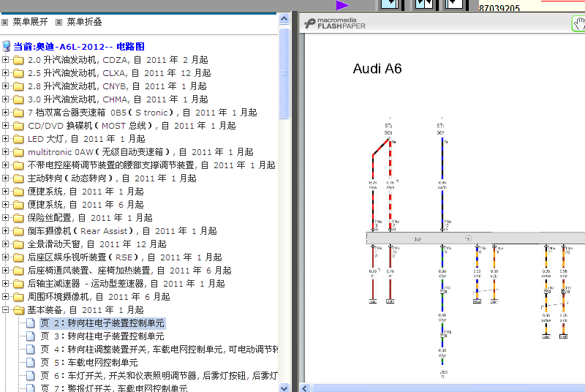
Task: Click the 菜单折叠 list icon
Action: 58,23
